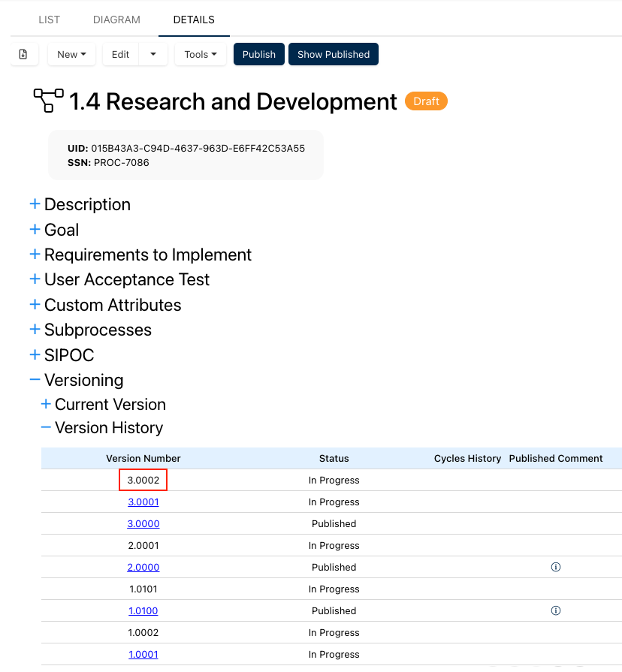Open the Edit split-button arrow dropdown
The image size is (622, 672).
pos(153,54)
